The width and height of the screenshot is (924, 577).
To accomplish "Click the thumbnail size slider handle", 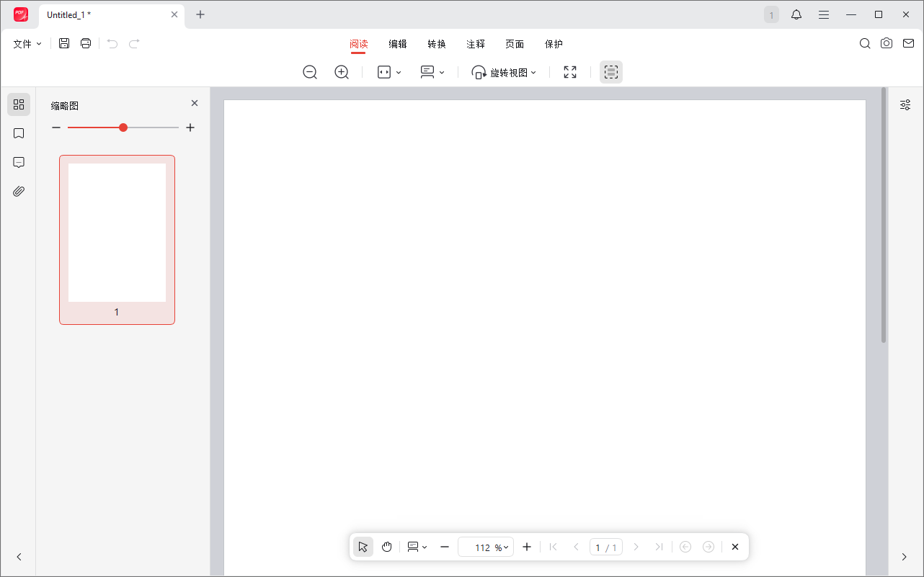I will (123, 128).
